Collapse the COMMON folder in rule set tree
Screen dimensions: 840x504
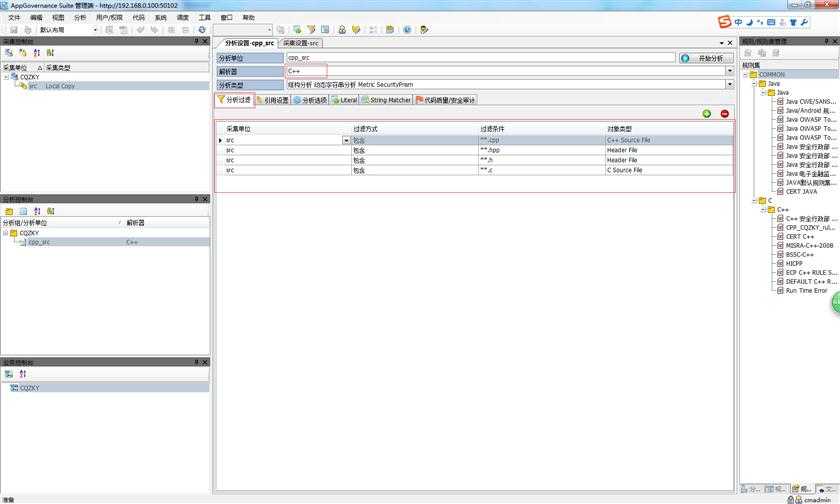click(x=745, y=75)
